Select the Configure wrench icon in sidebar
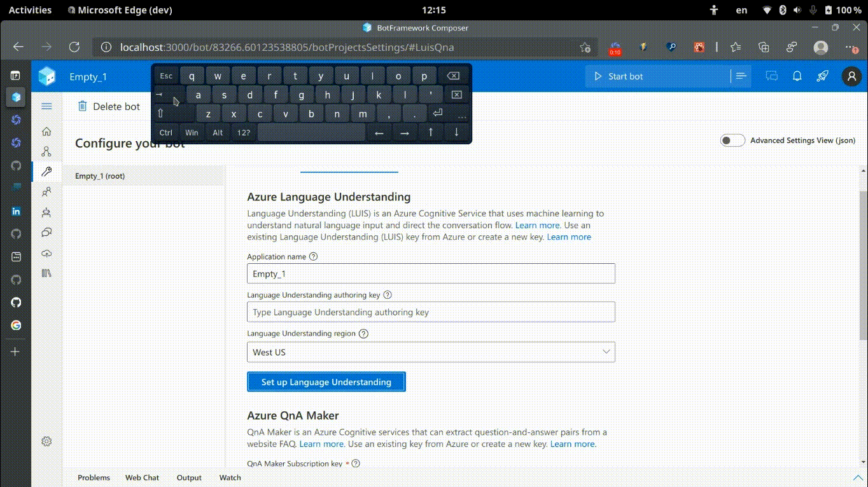The height and width of the screenshot is (487, 868). coord(46,172)
